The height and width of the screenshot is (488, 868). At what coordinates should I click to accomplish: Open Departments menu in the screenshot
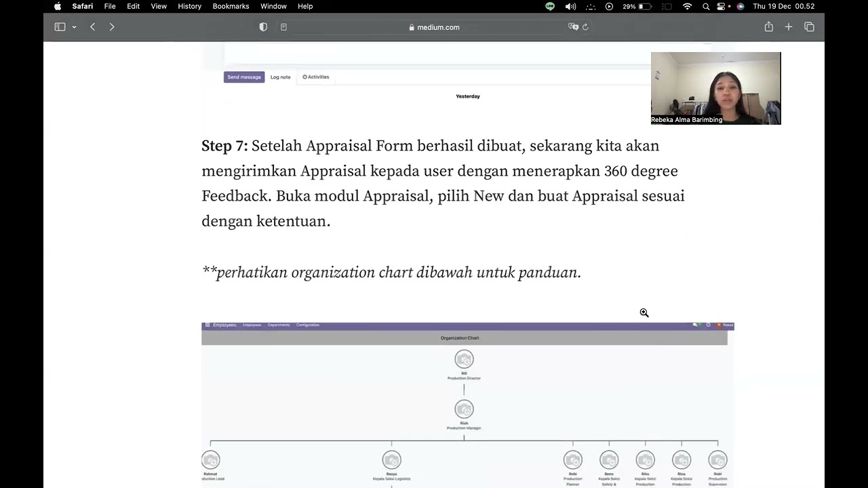[x=279, y=325]
